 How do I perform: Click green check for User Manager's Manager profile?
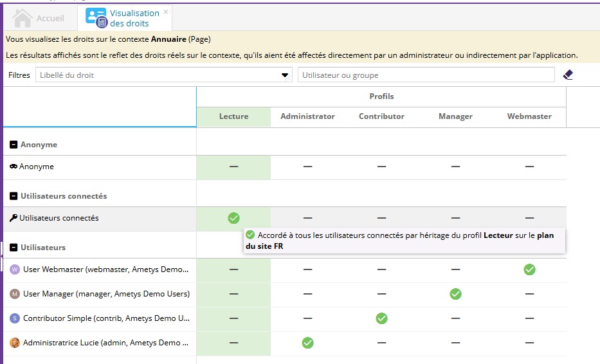pyautogui.click(x=455, y=294)
